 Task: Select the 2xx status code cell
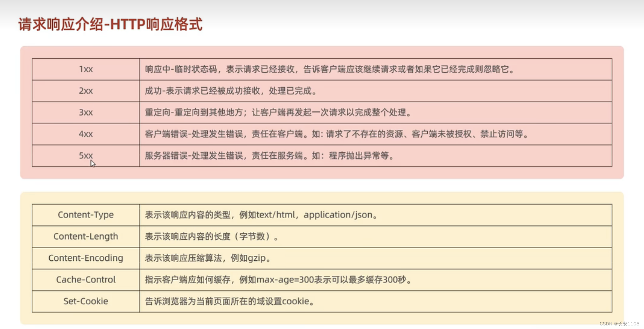(86, 91)
